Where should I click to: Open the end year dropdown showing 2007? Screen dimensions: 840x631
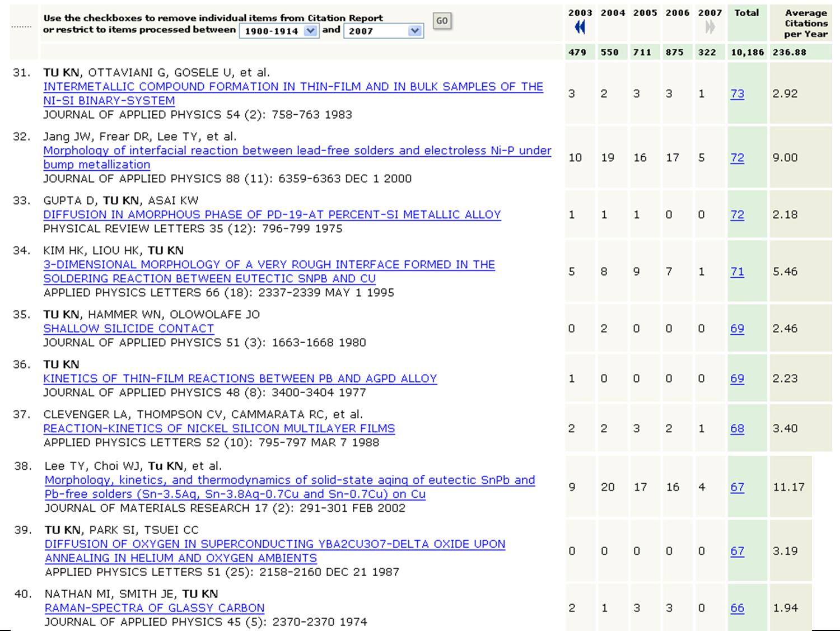click(x=383, y=31)
